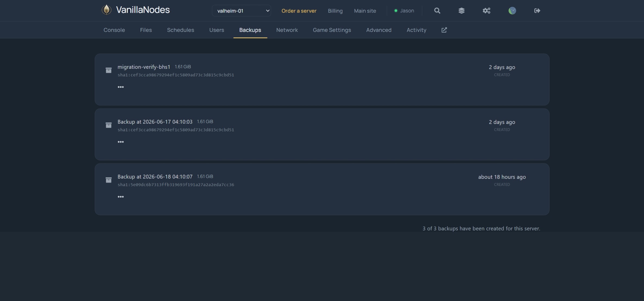Open the Billing link

(335, 11)
